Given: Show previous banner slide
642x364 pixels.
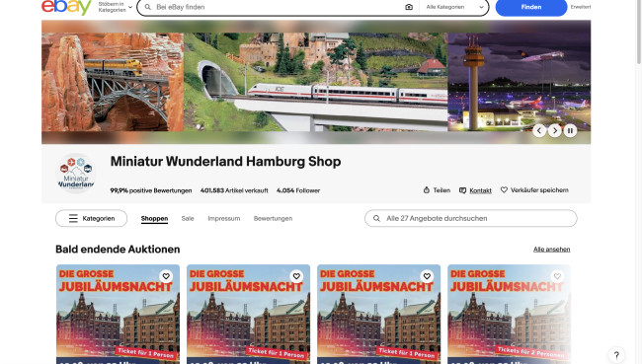Looking at the screenshot, I should (539, 131).
